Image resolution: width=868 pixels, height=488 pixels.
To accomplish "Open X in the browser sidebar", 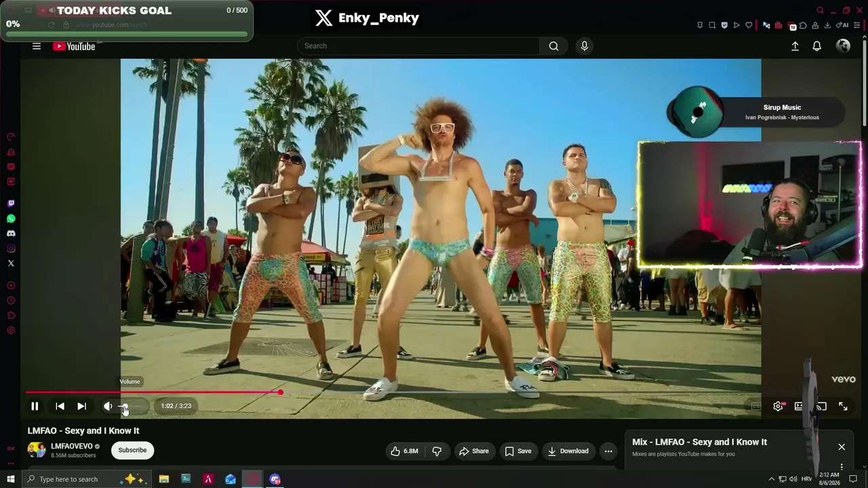I will tap(11, 263).
